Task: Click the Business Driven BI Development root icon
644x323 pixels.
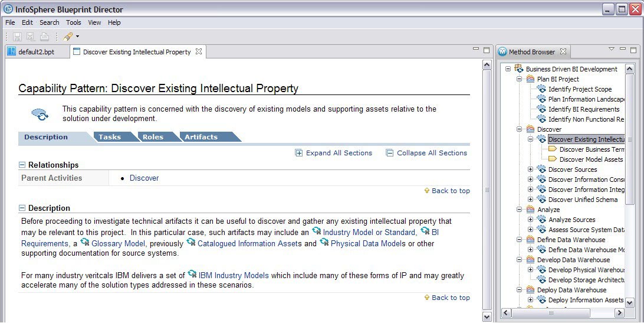Action: click(519, 68)
